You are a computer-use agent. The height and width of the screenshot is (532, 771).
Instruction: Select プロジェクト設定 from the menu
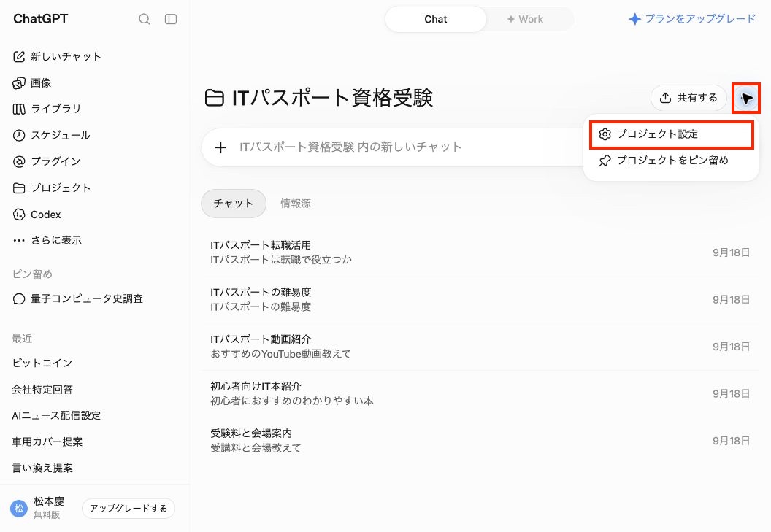[x=671, y=134]
